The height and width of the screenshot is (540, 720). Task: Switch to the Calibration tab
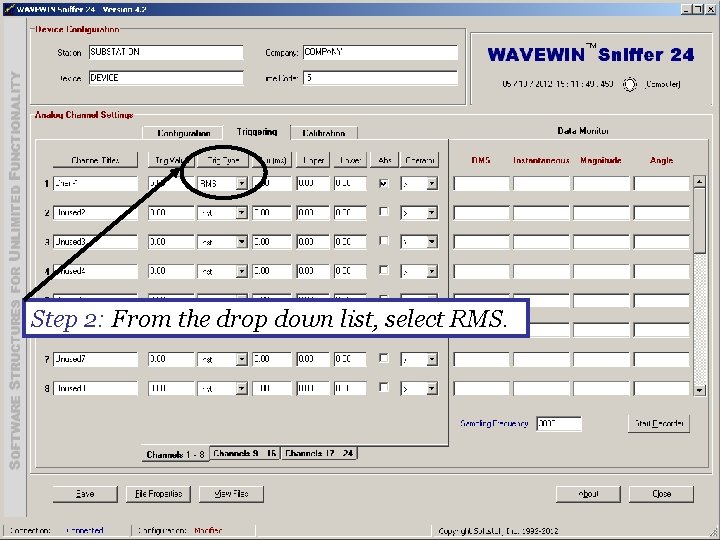[x=324, y=133]
